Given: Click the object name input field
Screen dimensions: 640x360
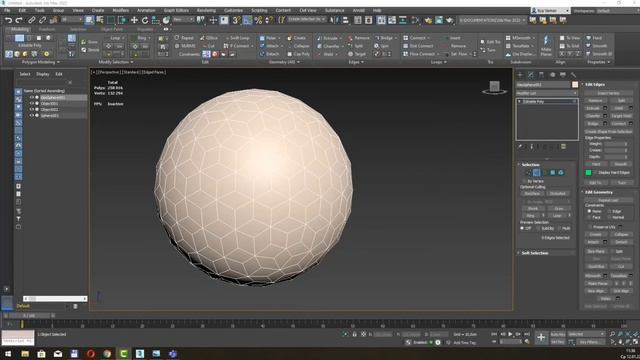Looking at the screenshot, I should click(543, 84).
